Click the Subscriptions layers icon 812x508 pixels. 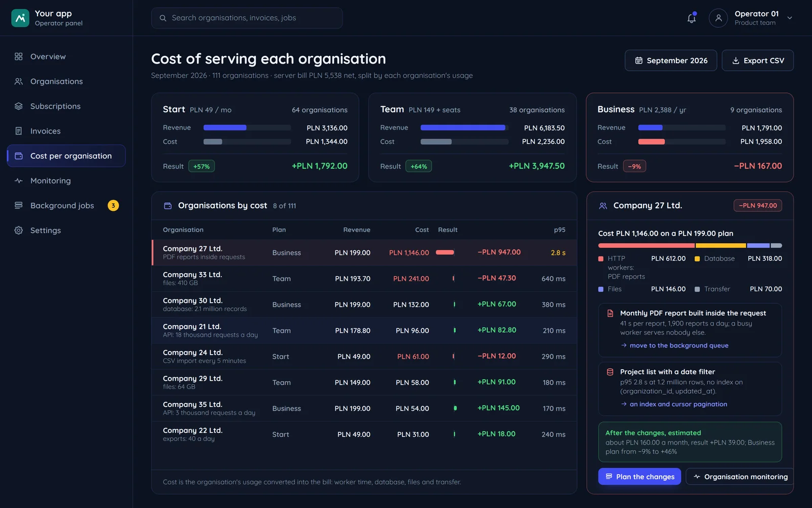click(x=19, y=106)
